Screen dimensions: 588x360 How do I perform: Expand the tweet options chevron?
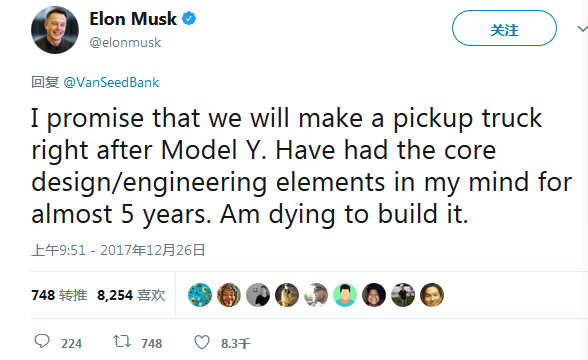[x=582, y=28]
